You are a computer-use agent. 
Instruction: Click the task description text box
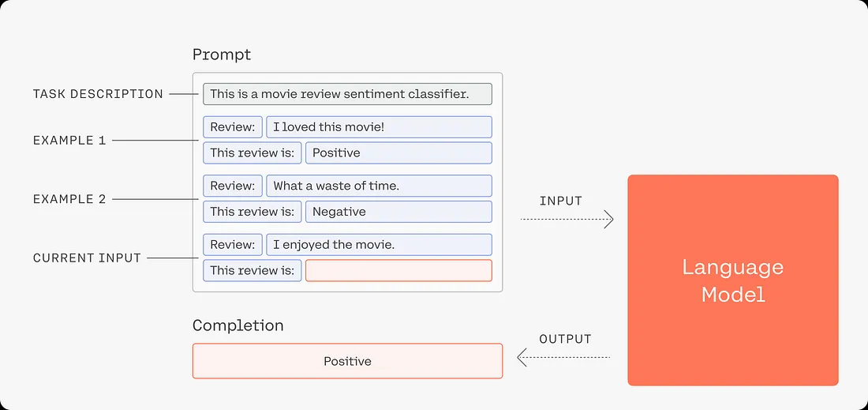(347, 94)
